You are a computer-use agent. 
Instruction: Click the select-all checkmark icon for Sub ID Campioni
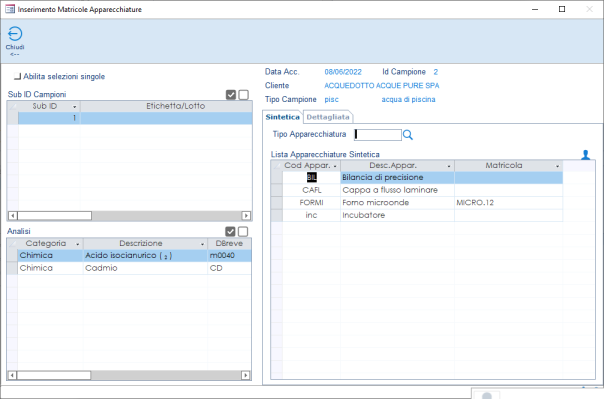point(231,95)
